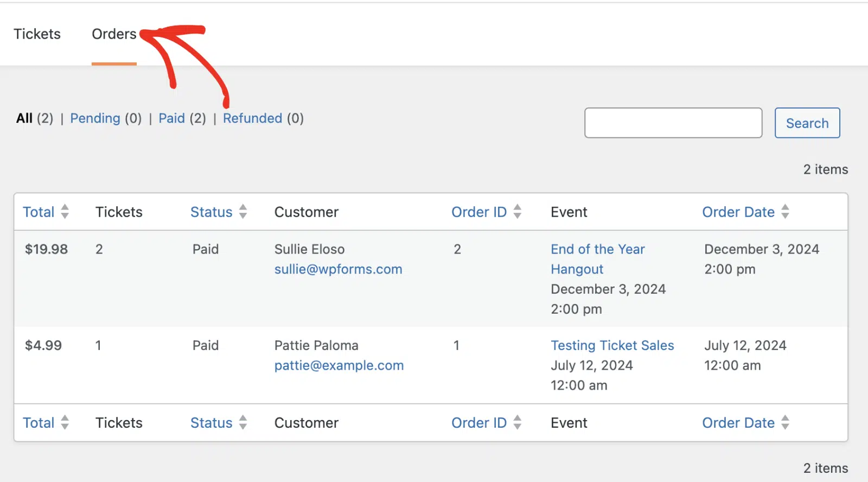The height and width of the screenshot is (482, 868).
Task: Click the top 2 items count
Action: click(825, 169)
